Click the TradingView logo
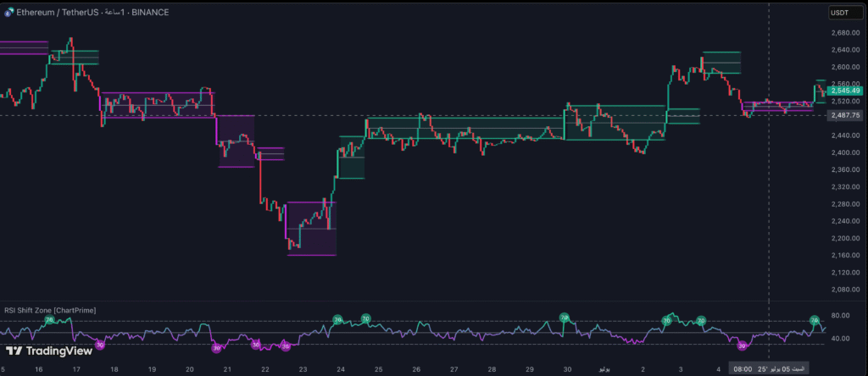Screen dimensions: 868x376 coord(48,350)
